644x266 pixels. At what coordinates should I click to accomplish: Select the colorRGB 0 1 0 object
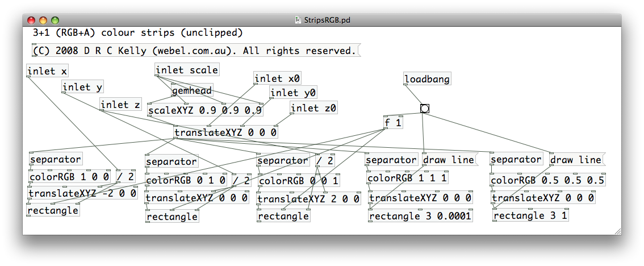[187, 181]
